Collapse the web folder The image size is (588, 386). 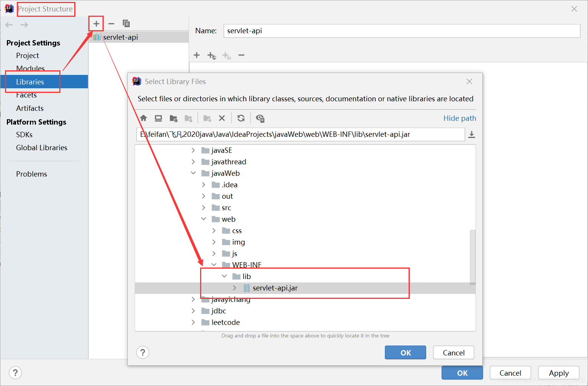pyautogui.click(x=204, y=219)
